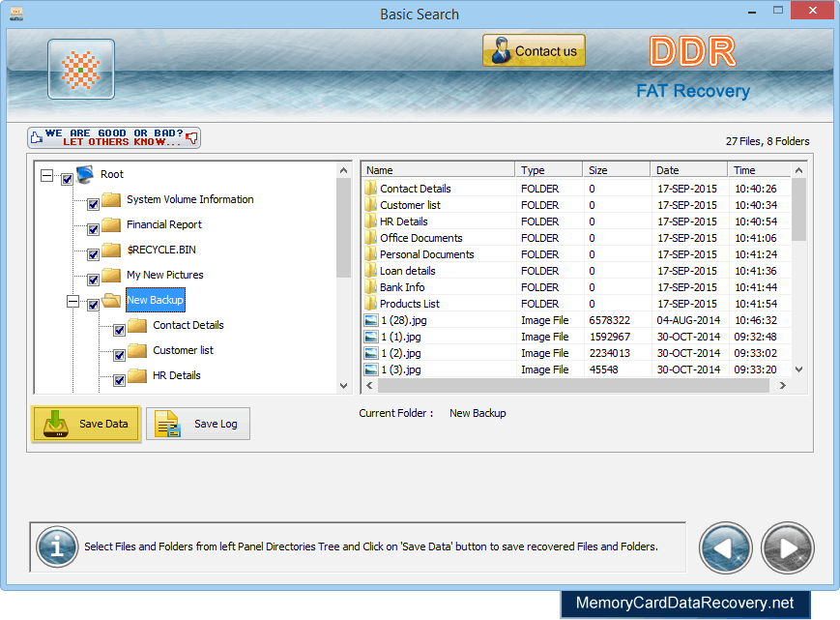Image resolution: width=840 pixels, height=620 pixels.
Task: Click the file list horizontal scrollbar thumb
Action: click(x=574, y=385)
